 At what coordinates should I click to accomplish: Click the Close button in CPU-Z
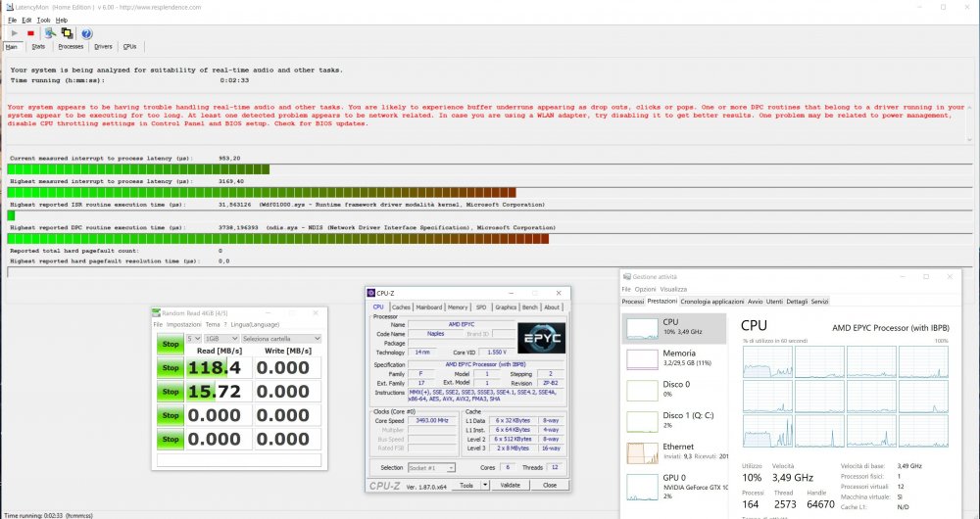(x=550, y=486)
